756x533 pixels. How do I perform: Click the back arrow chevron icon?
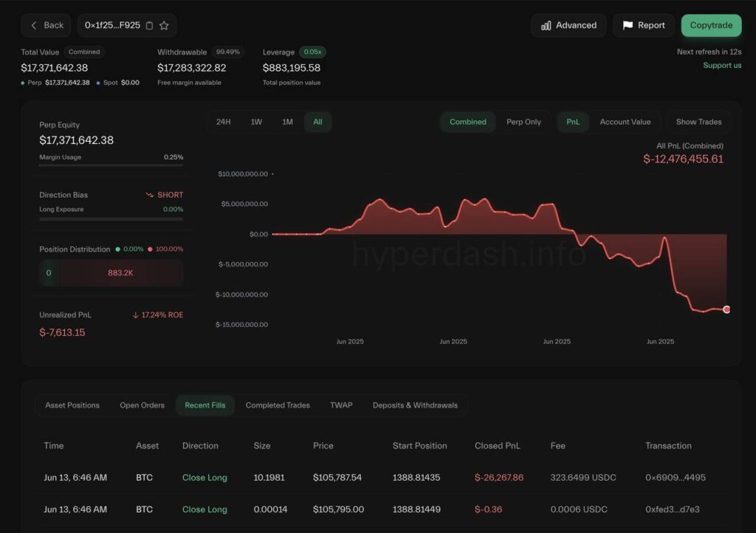click(34, 25)
